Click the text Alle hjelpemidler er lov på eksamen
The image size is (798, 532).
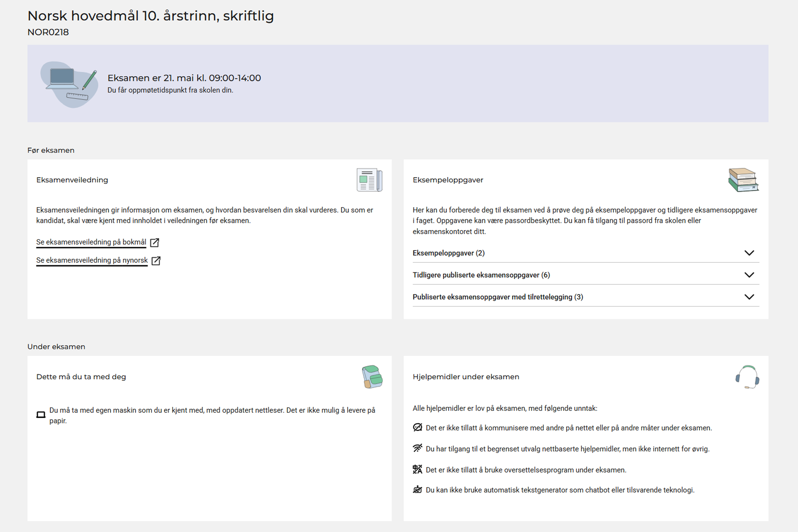(505, 408)
